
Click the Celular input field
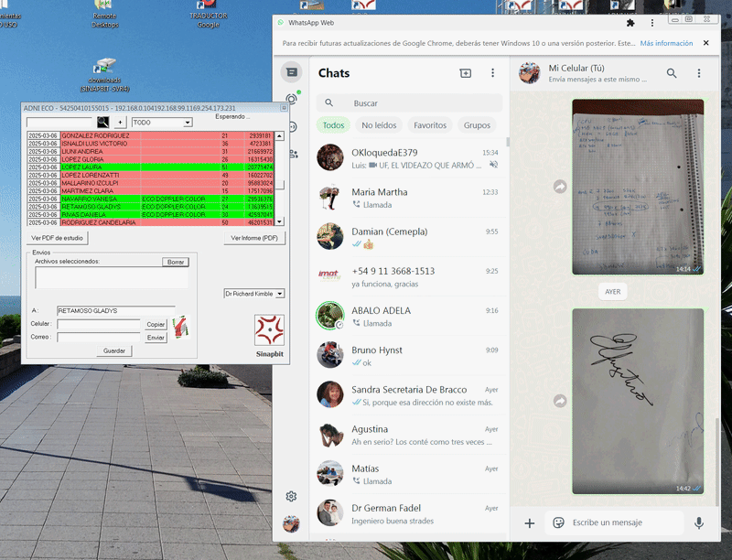[x=99, y=324]
